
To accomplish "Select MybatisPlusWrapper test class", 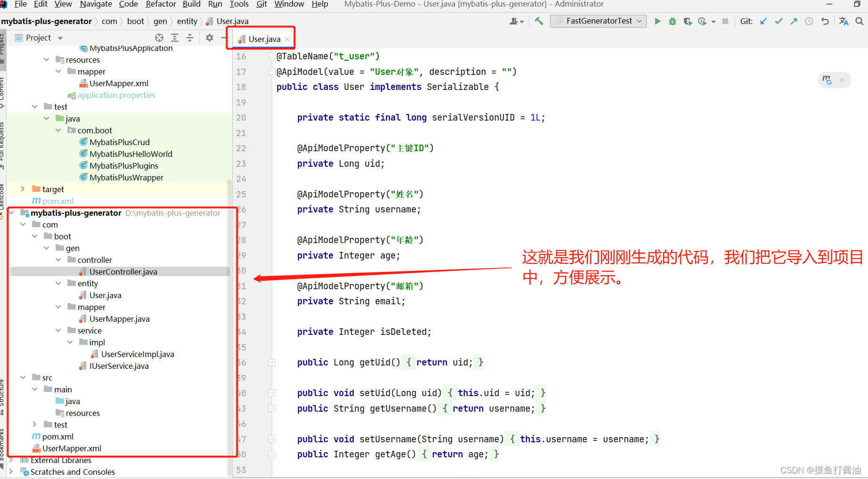I will (126, 178).
